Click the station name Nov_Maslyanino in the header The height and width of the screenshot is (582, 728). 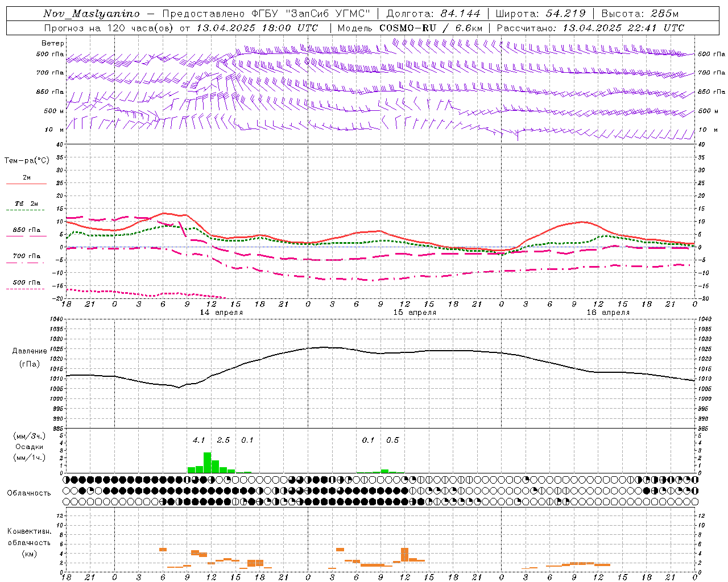click(92, 14)
